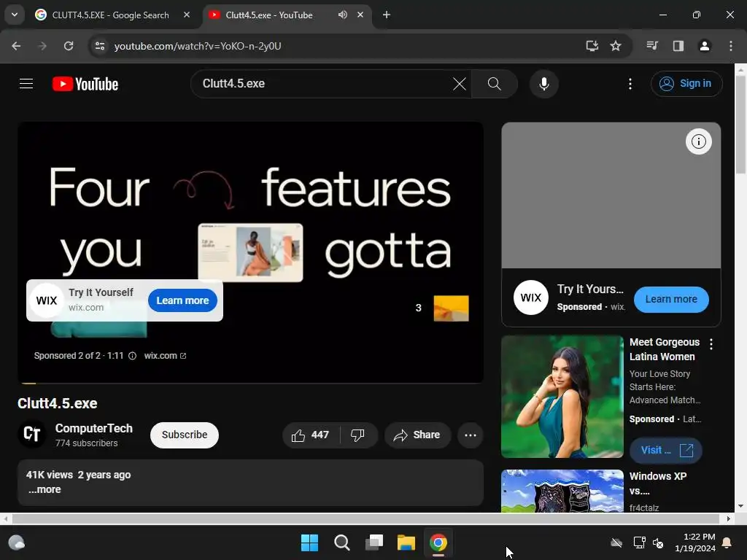The width and height of the screenshot is (747, 560).
Task: Open ComputerTech channel name link
Action: pos(94,428)
